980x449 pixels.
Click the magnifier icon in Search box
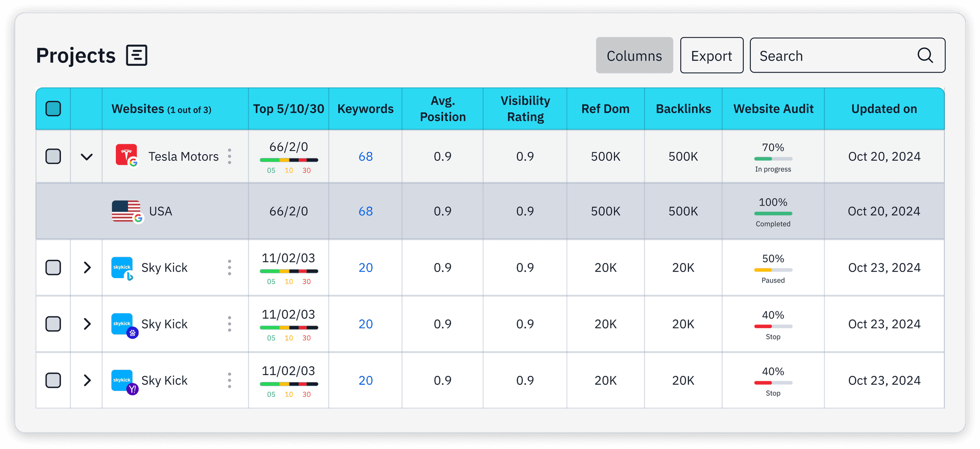(x=925, y=55)
